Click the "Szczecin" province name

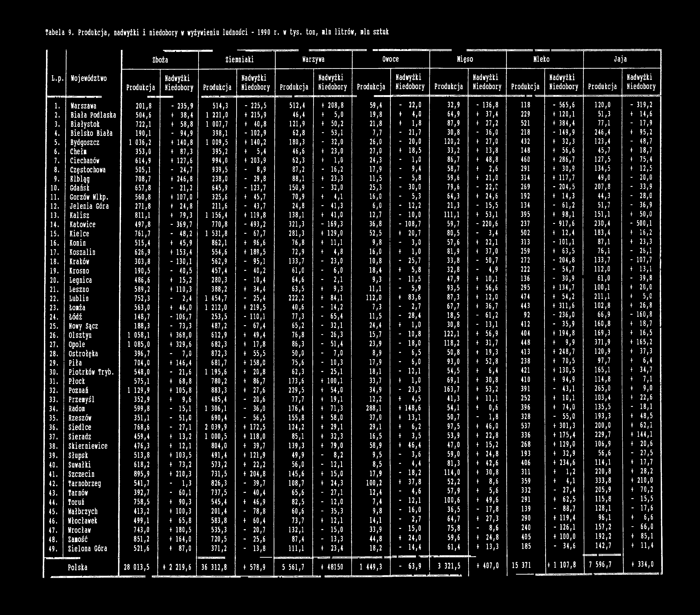[82, 474]
